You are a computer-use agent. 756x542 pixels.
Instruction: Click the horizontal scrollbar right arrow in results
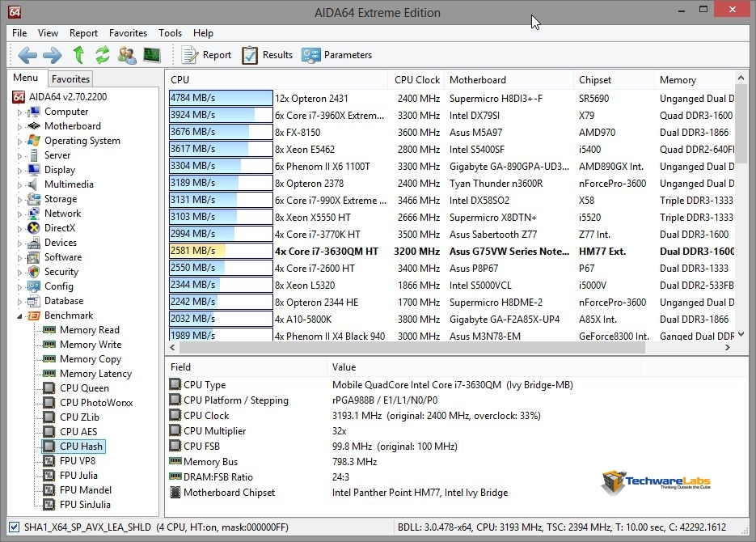coord(728,347)
